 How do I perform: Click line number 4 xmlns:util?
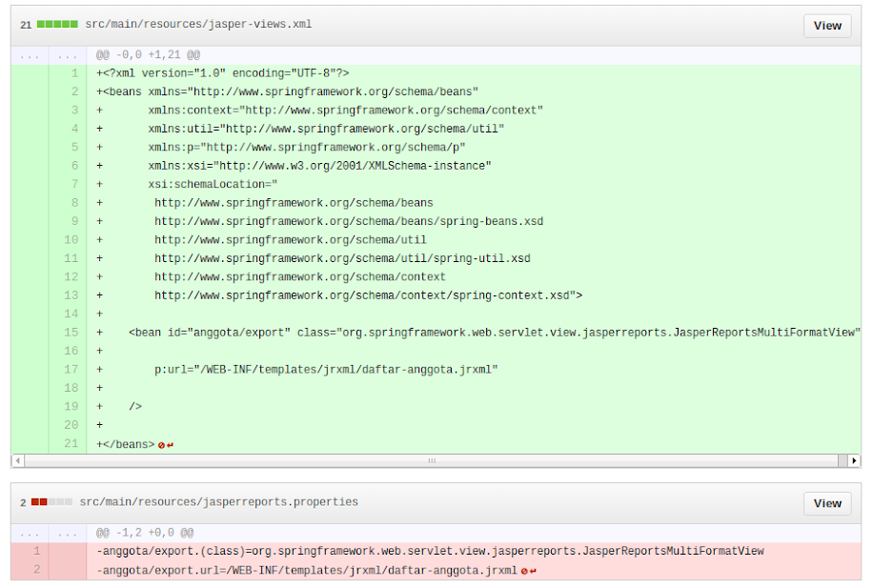point(74,129)
